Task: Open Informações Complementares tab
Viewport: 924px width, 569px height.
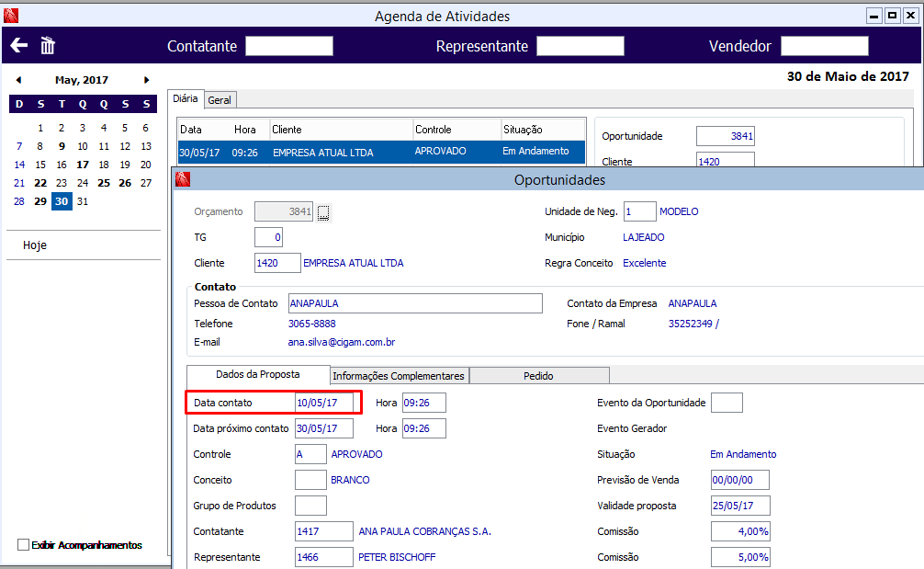Action: [399, 376]
